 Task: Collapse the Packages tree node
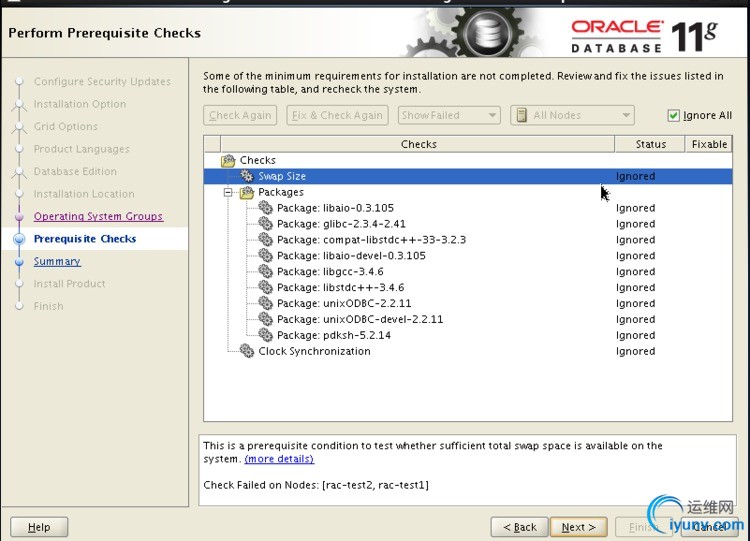coord(228,192)
